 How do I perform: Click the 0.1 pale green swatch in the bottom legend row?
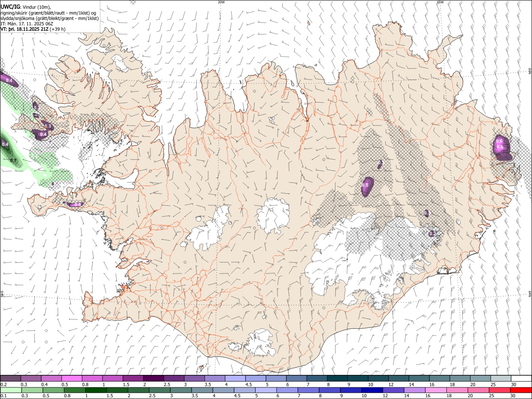[11, 390]
